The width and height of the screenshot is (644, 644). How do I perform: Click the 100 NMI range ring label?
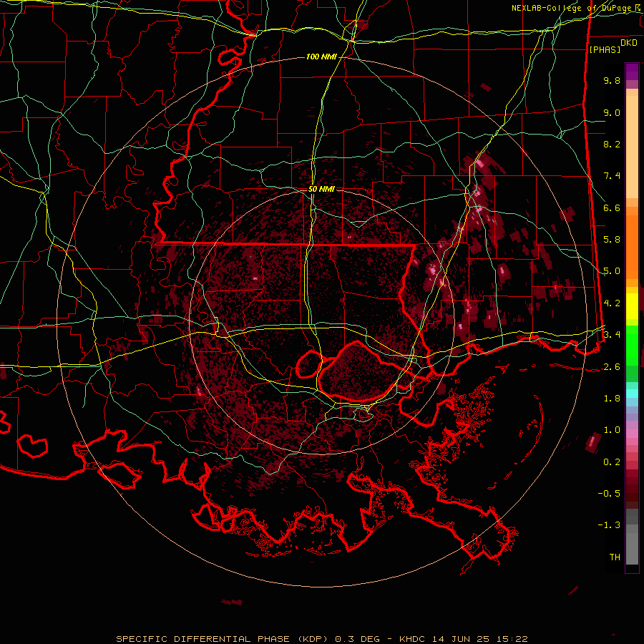point(321,57)
